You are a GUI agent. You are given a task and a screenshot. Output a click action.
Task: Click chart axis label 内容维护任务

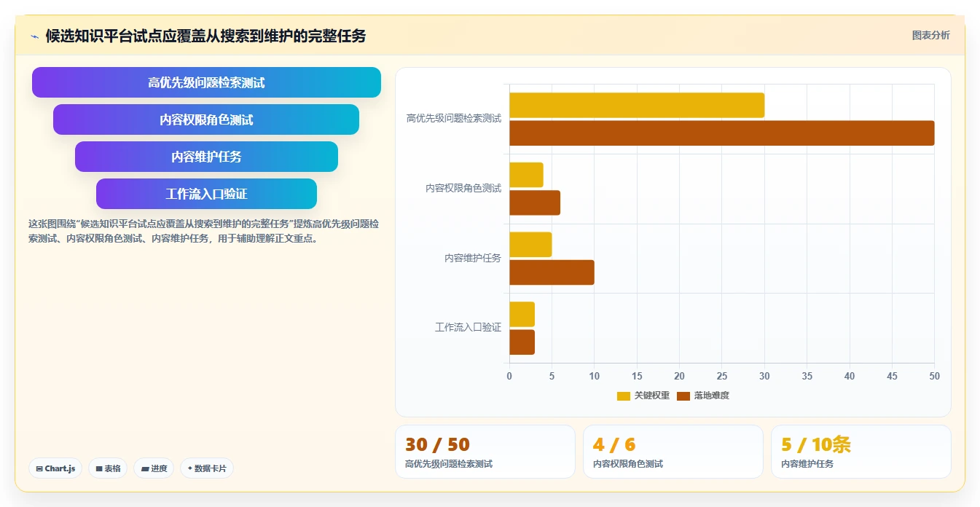pos(473,258)
